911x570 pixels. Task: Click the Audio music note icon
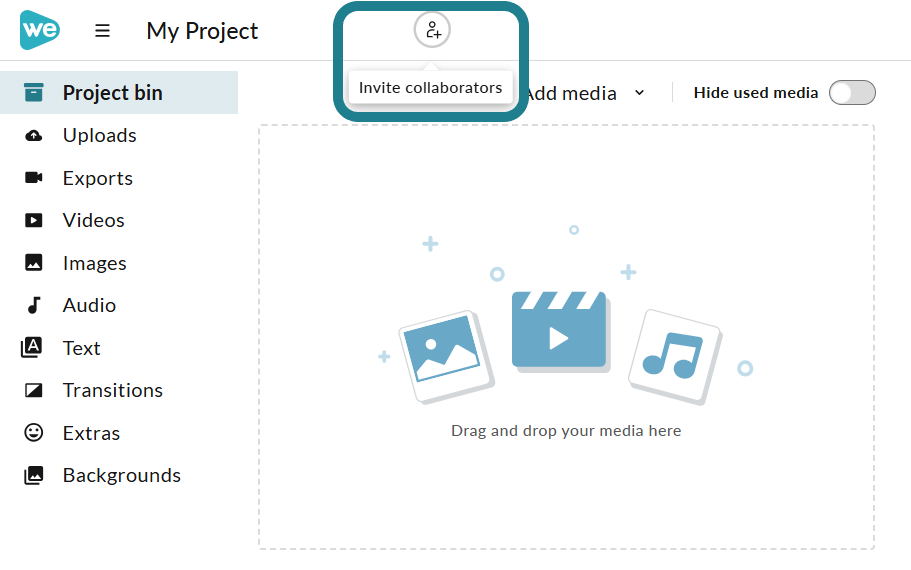pos(34,305)
